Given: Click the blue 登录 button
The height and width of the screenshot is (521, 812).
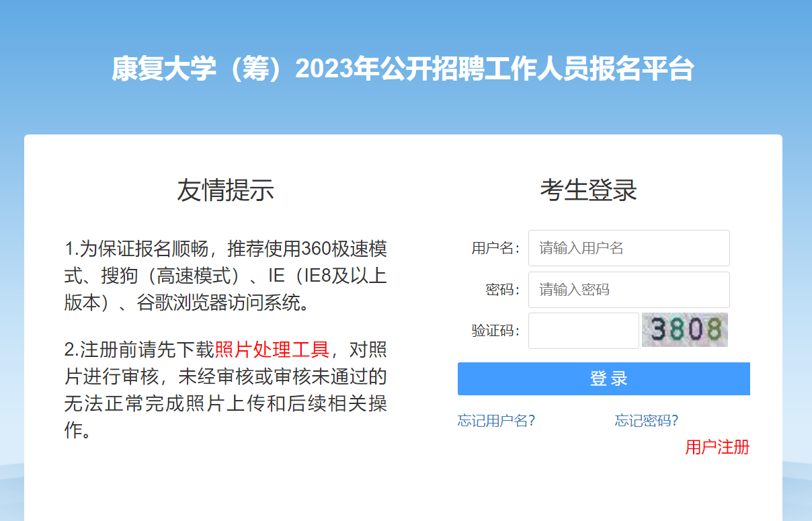Looking at the screenshot, I should (604, 378).
